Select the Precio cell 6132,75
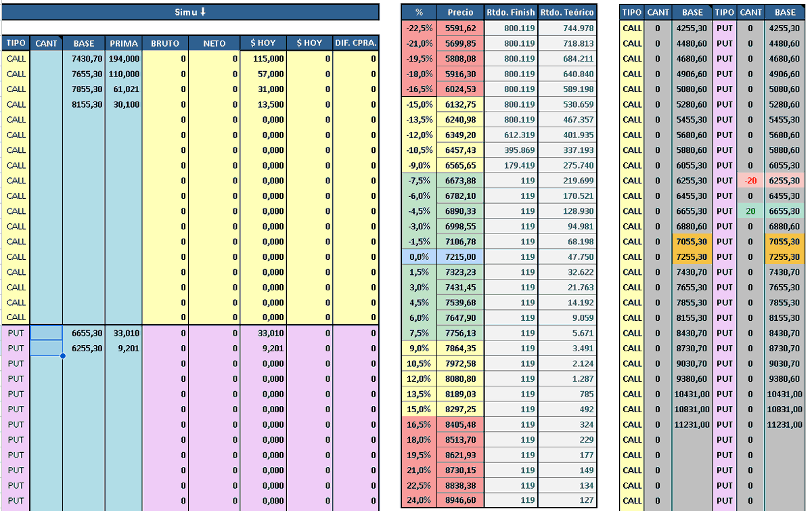 [461, 104]
